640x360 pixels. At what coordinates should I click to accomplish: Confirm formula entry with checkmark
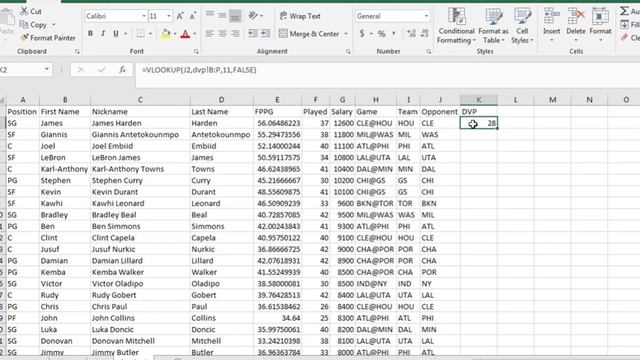[x=102, y=70]
